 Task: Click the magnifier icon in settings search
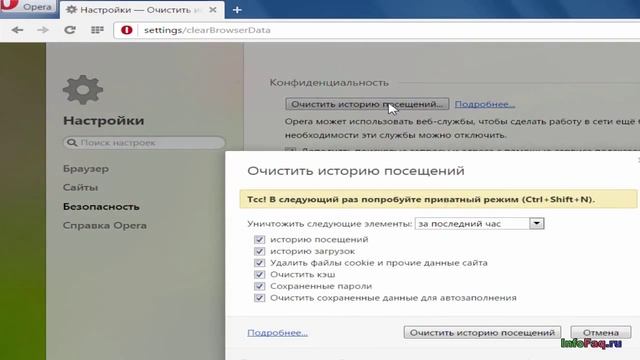[x=72, y=142]
